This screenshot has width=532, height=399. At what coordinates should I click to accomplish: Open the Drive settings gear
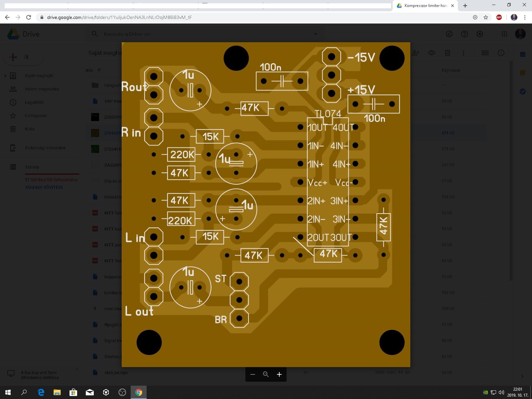point(480,34)
